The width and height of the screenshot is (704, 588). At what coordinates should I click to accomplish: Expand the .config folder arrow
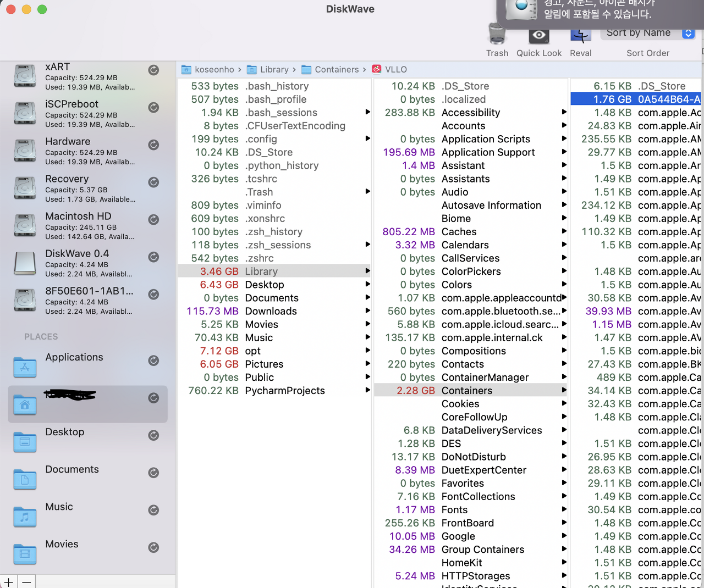tap(368, 138)
